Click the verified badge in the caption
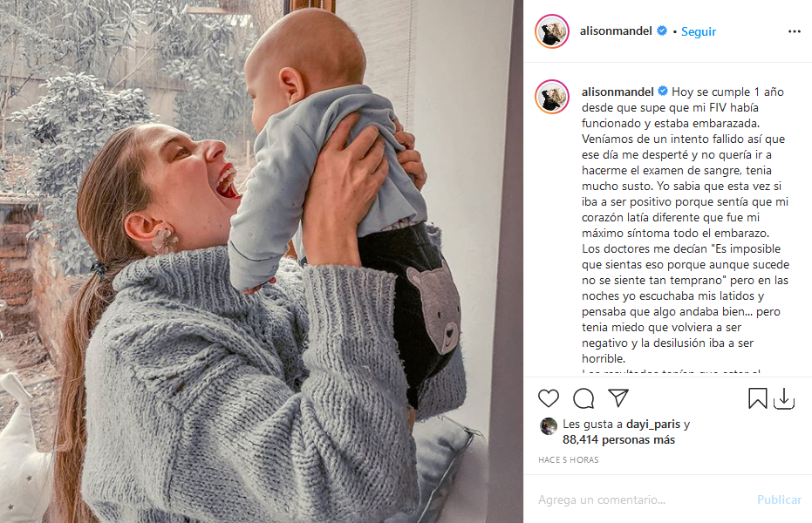The height and width of the screenshot is (523, 812). 663,91
